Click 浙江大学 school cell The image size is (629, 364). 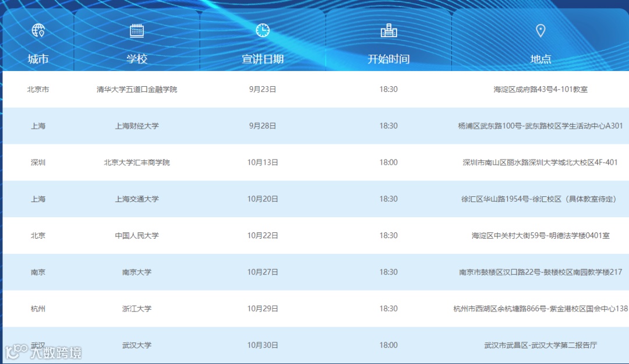pos(137,309)
